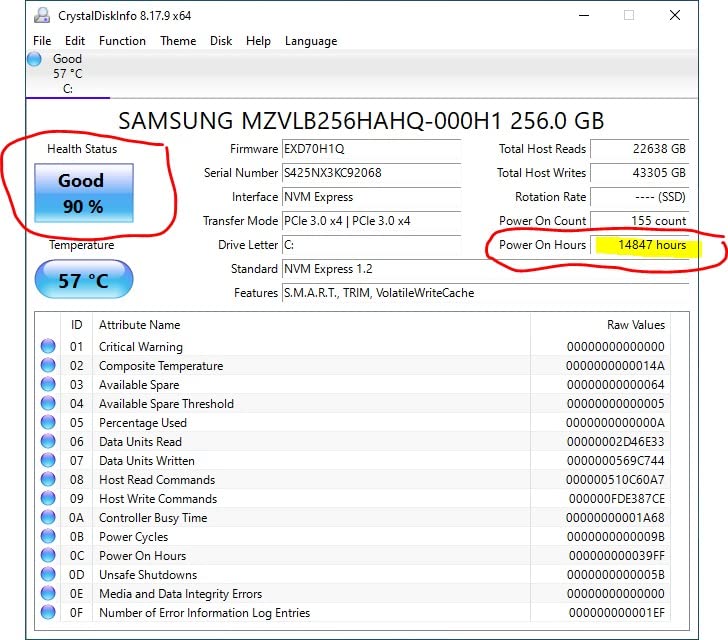Click the CrystalDiskInfo app icon in title bar

tap(42, 15)
